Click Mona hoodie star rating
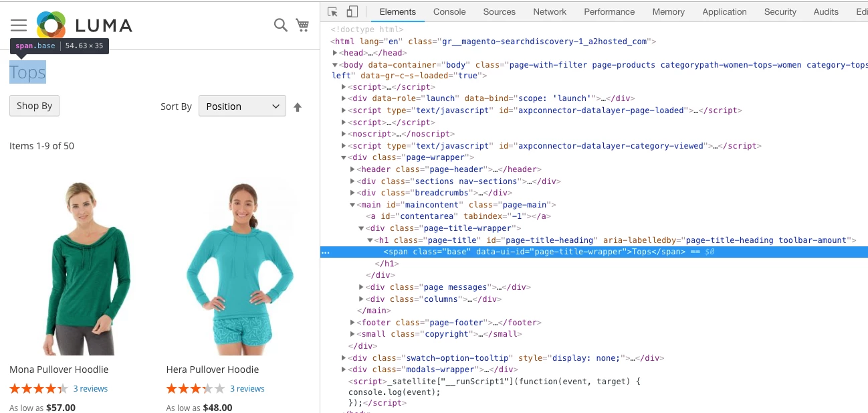 (x=39, y=388)
